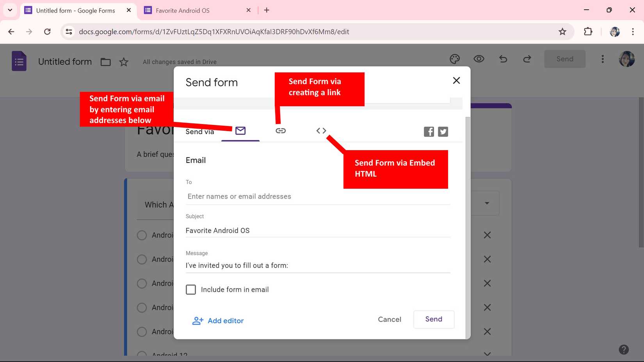Open the theme color customization palette

(454, 59)
